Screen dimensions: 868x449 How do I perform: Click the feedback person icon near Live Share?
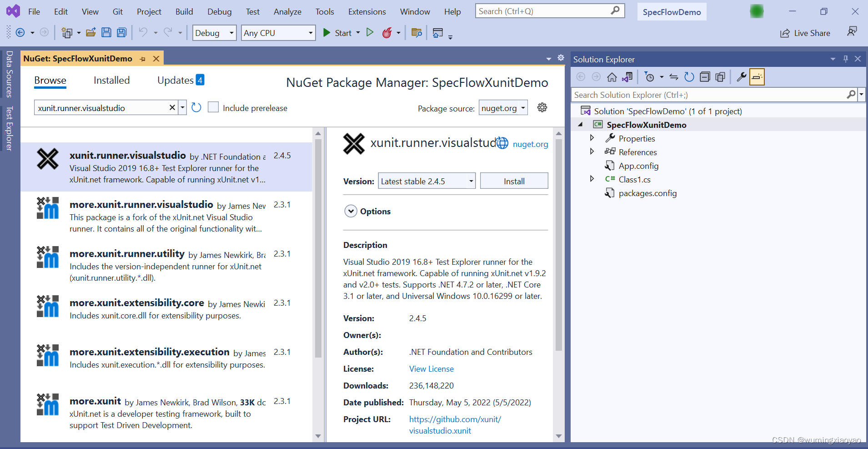pos(852,31)
